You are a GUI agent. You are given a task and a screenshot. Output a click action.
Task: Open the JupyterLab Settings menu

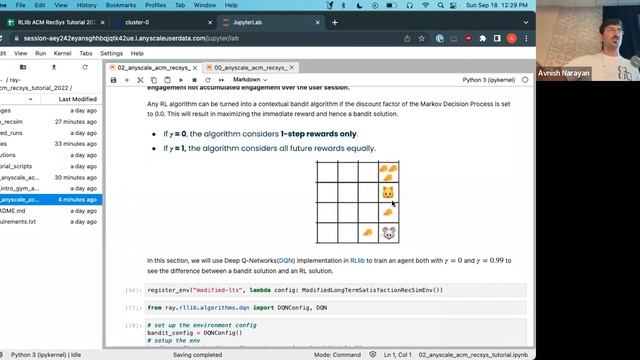[111, 53]
